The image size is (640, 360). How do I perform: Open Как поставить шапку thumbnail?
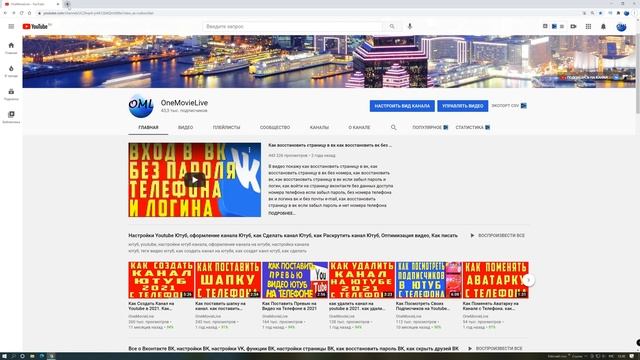point(228,280)
